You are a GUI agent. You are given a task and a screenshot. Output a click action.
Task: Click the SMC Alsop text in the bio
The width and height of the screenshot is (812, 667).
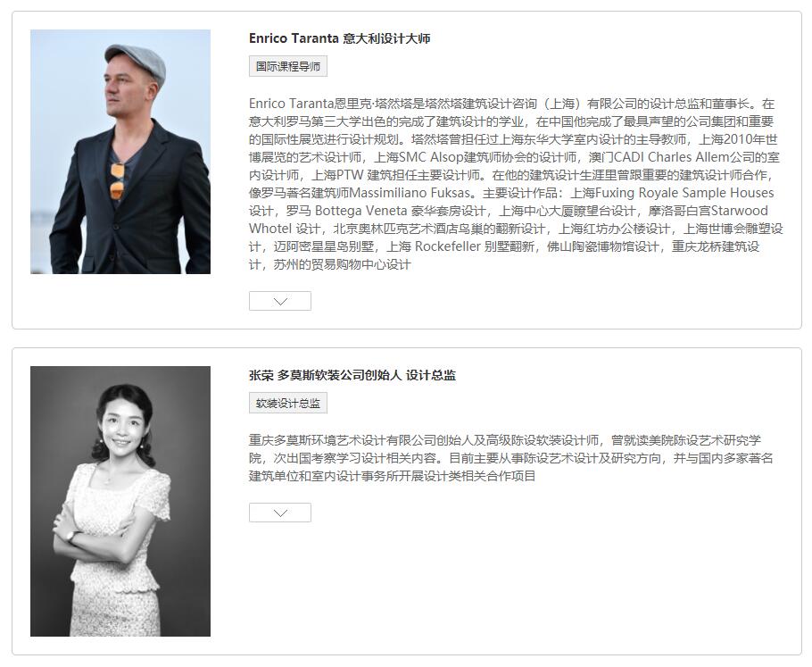(431, 157)
